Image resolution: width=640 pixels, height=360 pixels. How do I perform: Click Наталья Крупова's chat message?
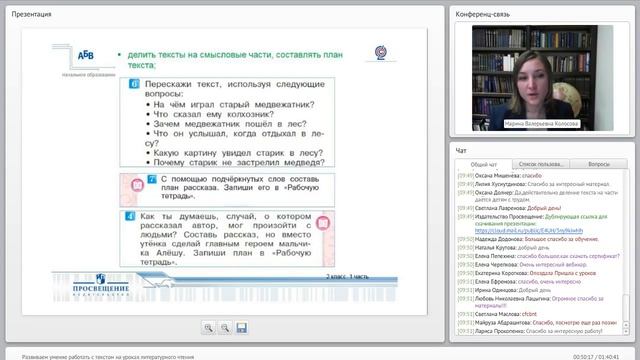(503, 248)
